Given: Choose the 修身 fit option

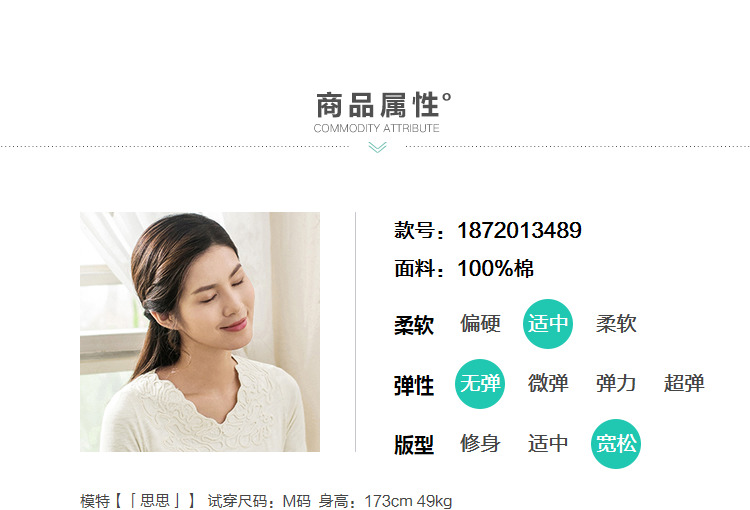Looking at the screenshot, I should [480, 443].
